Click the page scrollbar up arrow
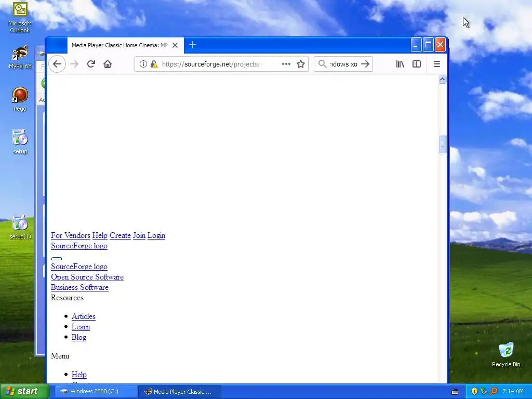This screenshot has height=399, width=532. click(442, 79)
